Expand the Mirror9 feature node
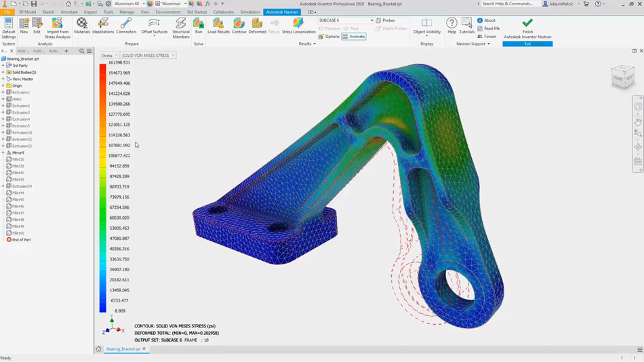The height and width of the screenshot is (362, 644). (x=3, y=153)
